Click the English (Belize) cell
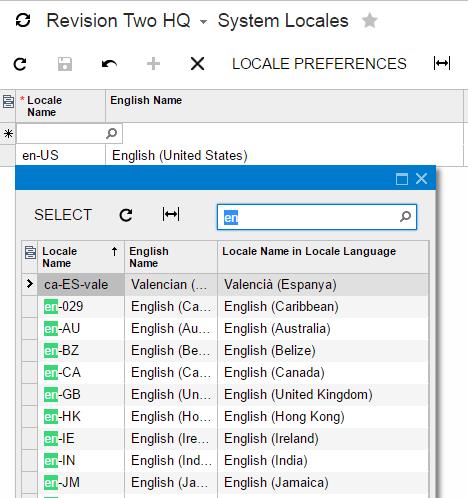The image size is (468, 498). [323, 351]
